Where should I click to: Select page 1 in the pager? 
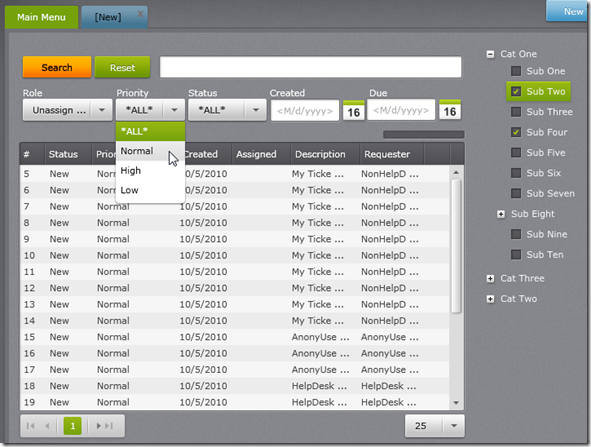pos(72,426)
